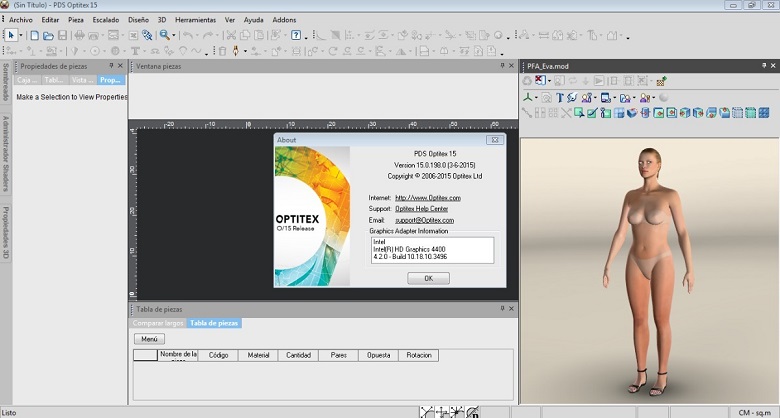The height and width of the screenshot is (418, 780).
Task: Show the Propiedades 3D side panel
Action: (5, 232)
